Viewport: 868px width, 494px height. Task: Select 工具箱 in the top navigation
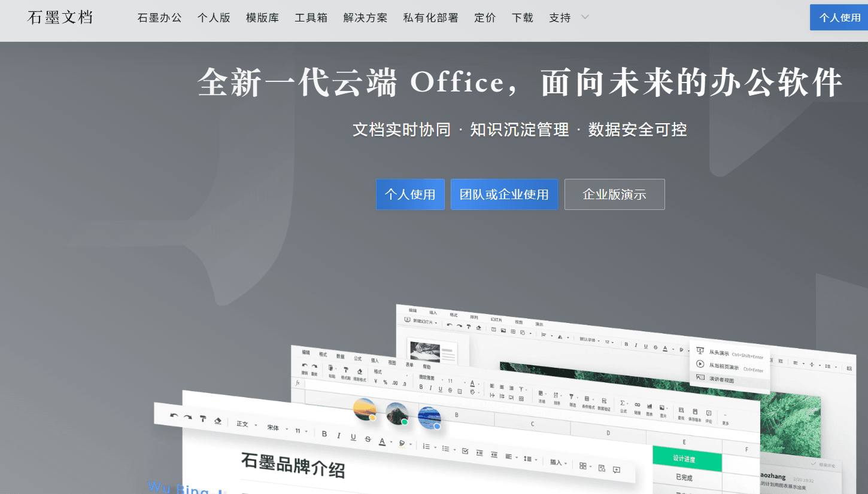[x=311, y=18]
